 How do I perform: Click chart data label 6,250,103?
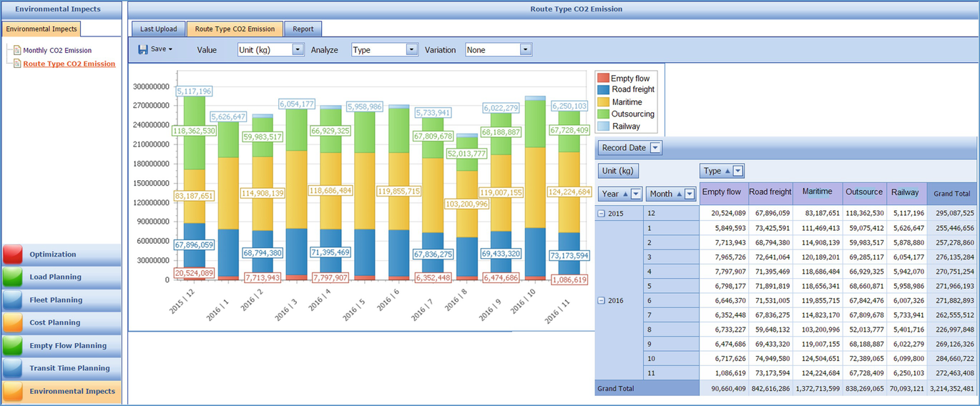(570, 105)
